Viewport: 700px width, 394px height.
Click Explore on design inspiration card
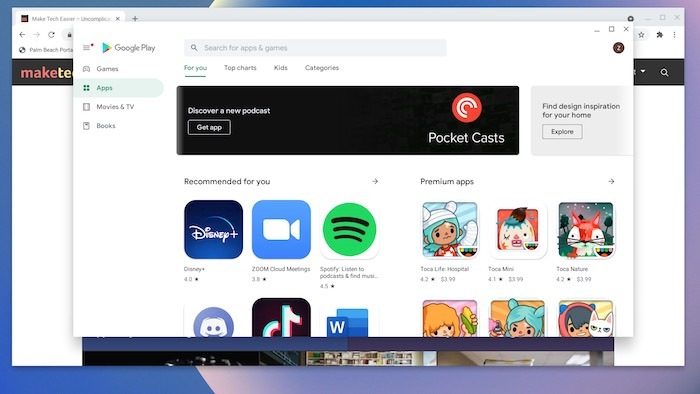click(562, 132)
